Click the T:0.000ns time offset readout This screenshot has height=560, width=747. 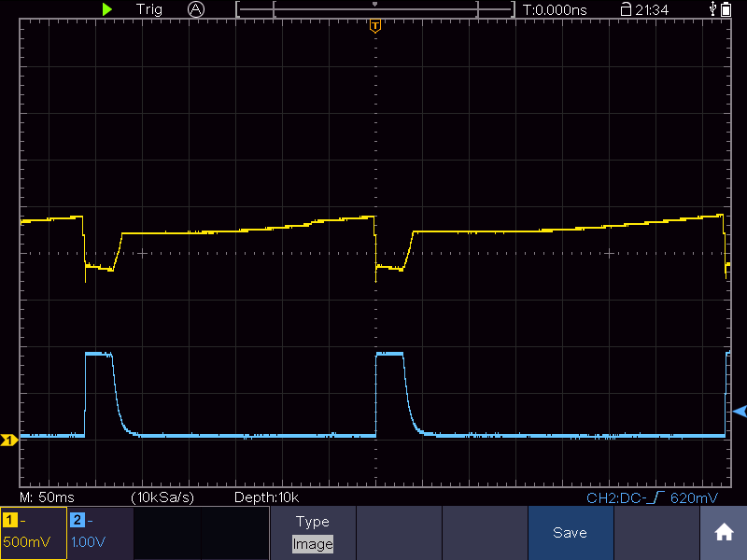pyautogui.click(x=555, y=9)
